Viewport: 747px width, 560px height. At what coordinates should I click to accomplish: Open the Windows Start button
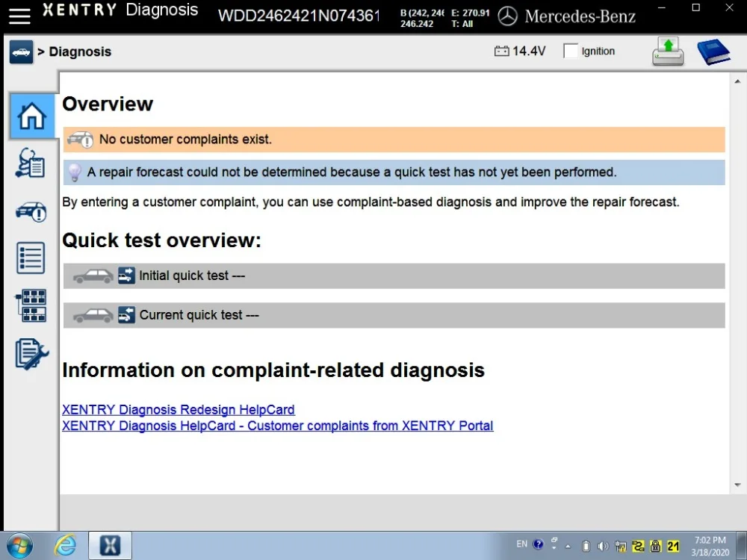[x=19, y=546]
